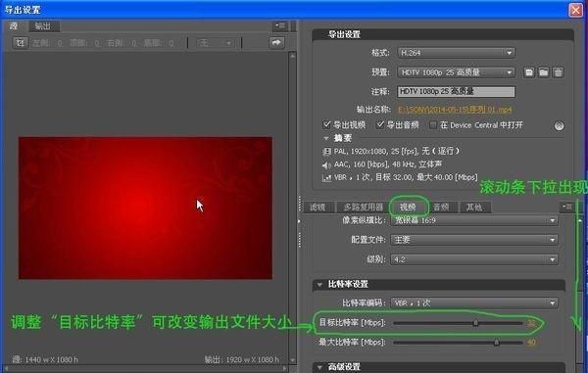
Task: Open the 多路复用器 tab
Action: pos(363,208)
